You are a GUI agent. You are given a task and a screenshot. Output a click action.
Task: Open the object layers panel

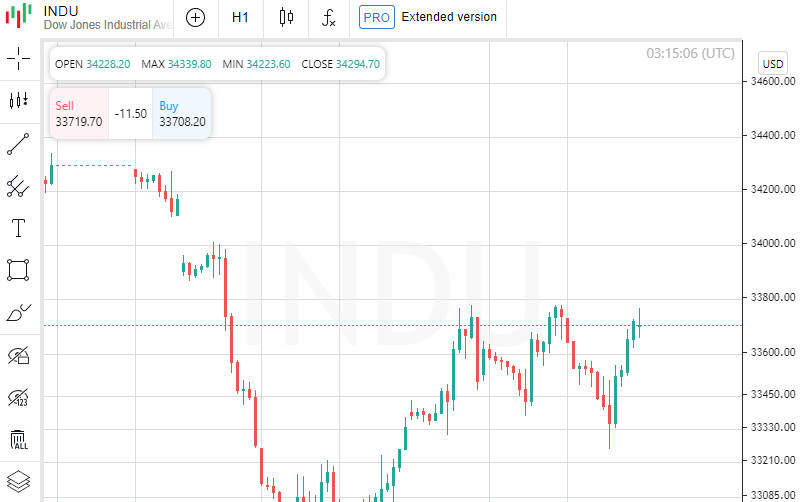18,481
